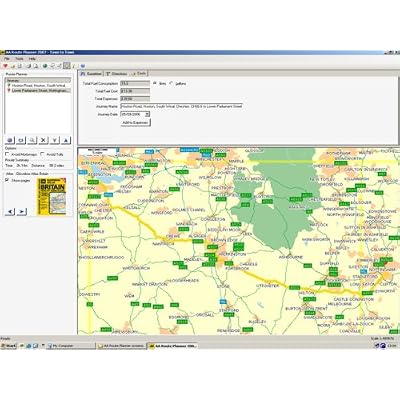Go to next atlas page arrow
The height and width of the screenshot is (400, 400).
[22, 211]
